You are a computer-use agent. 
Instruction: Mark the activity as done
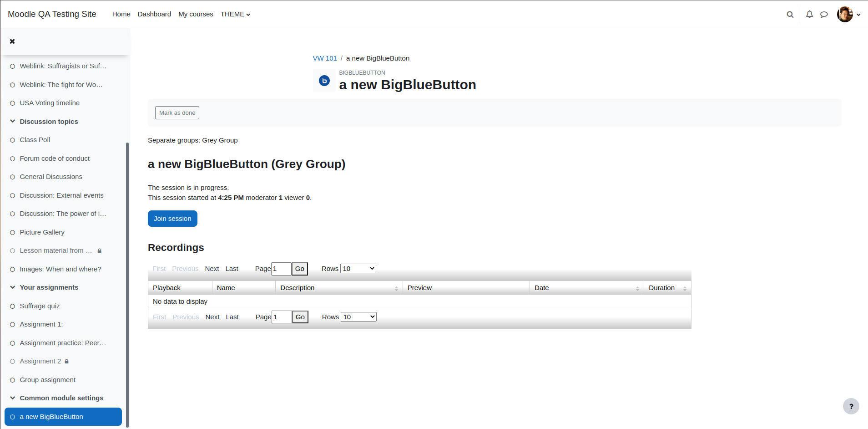pos(177,113)
